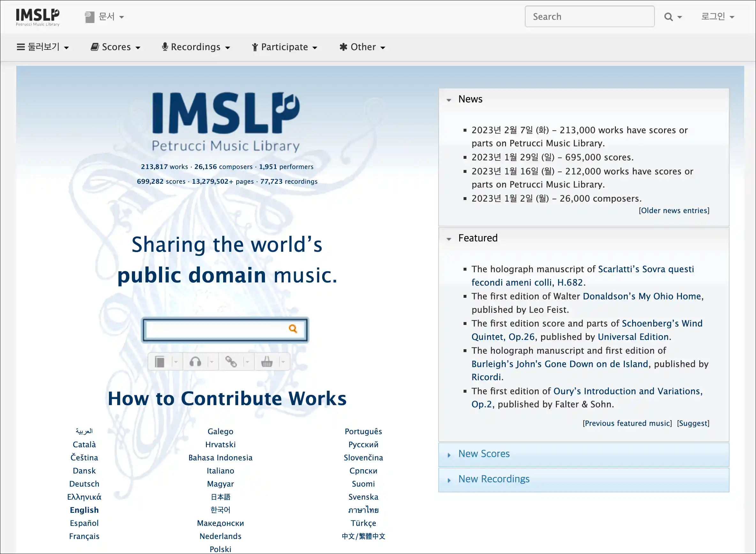Switch language to ภาษาไทย

click(363, 511)
